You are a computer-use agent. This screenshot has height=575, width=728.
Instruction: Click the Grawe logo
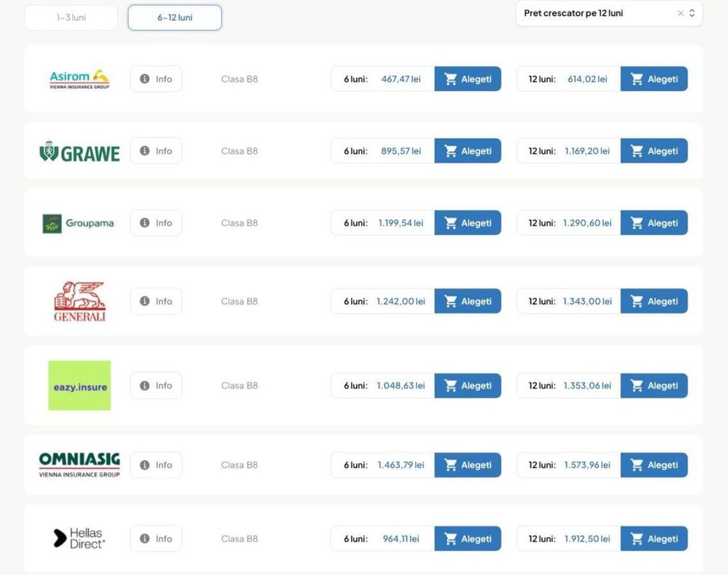point(80,152)
